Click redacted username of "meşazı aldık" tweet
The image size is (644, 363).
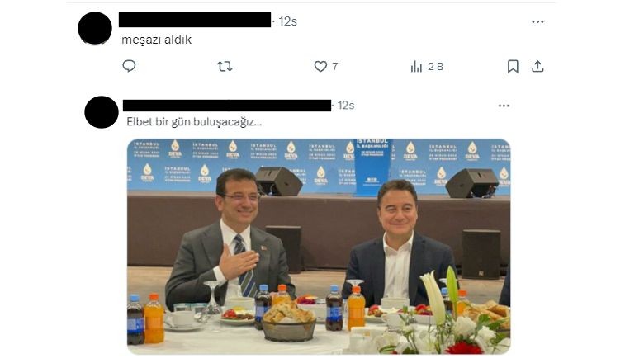(x=195, y=20)
